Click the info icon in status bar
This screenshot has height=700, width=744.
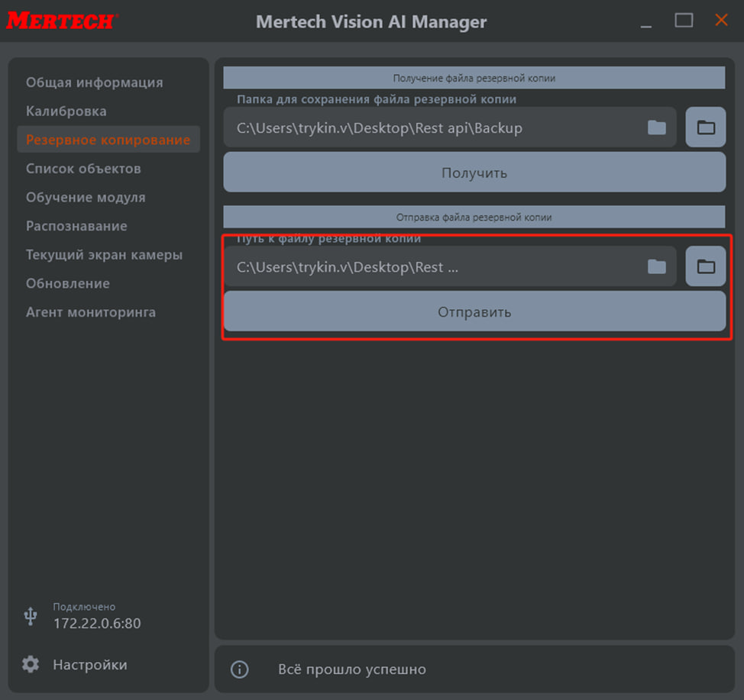(x=240, y=669)
